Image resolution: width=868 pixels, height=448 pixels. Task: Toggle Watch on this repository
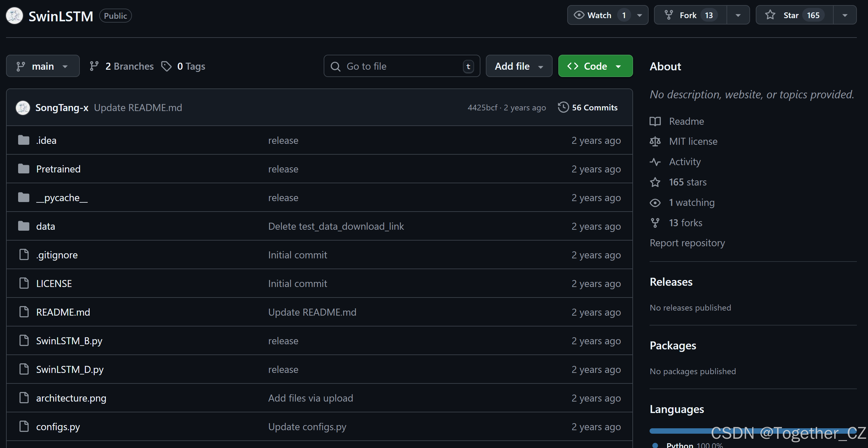(598, 15)
